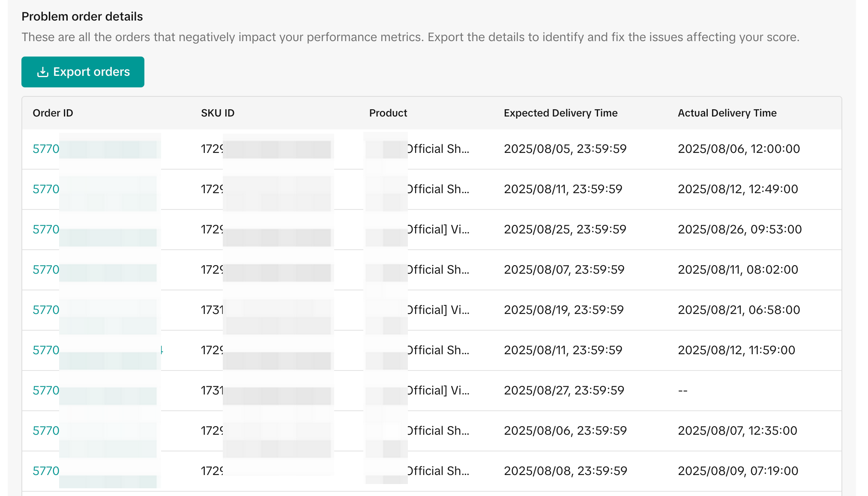The height and width of the screenshot is (496, 868).
Task: Open order delivered 2025/08/12, 11:59:00
Action: [x=46, y=350]
